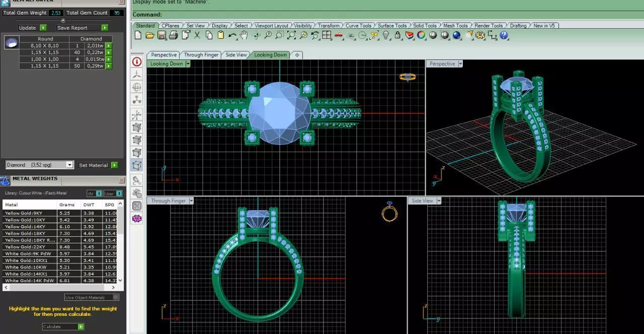
Task: Click the shaded blue cube icon in the side toolbar
Action: tap(137, 165)
